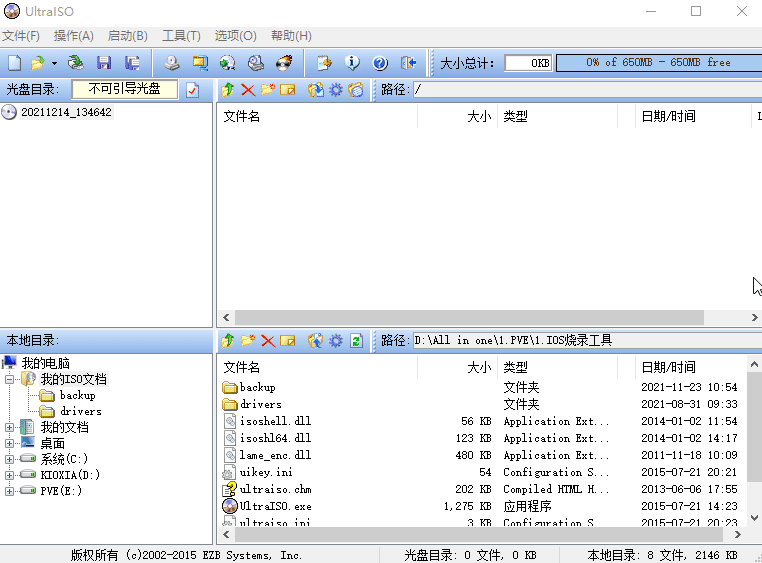Go up one level in the disc directory toolbar
Screen dimensions: 762x563
point(227,90)
